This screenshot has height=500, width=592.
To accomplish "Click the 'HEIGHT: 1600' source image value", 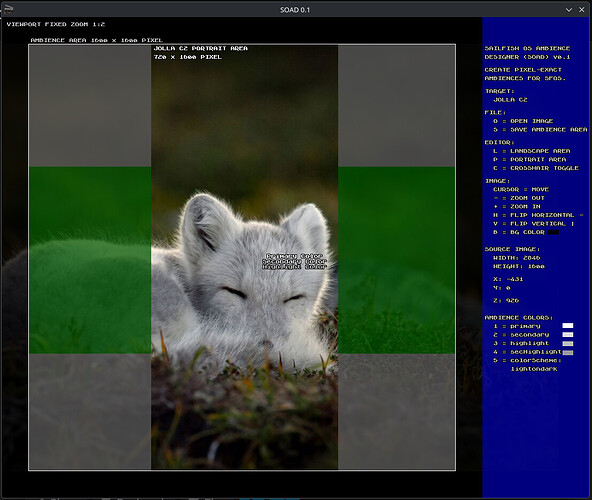I will pyautogui.click(x=519, y=267).
